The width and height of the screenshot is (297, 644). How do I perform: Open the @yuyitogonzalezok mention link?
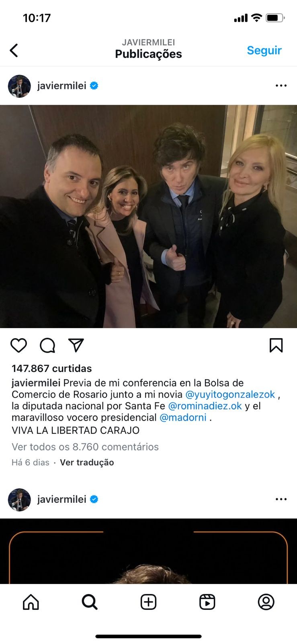pos(230,394)
